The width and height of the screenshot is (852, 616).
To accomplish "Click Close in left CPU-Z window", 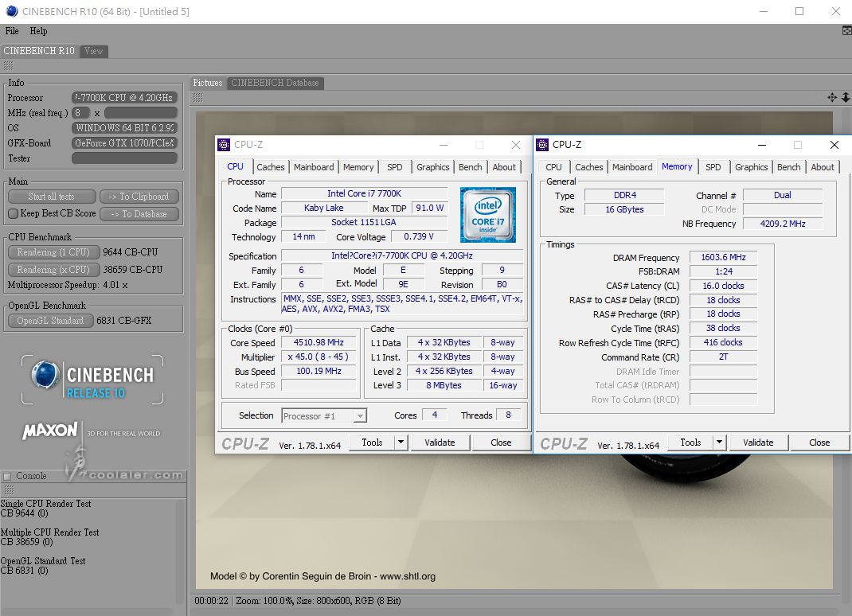I will (501, 443).
